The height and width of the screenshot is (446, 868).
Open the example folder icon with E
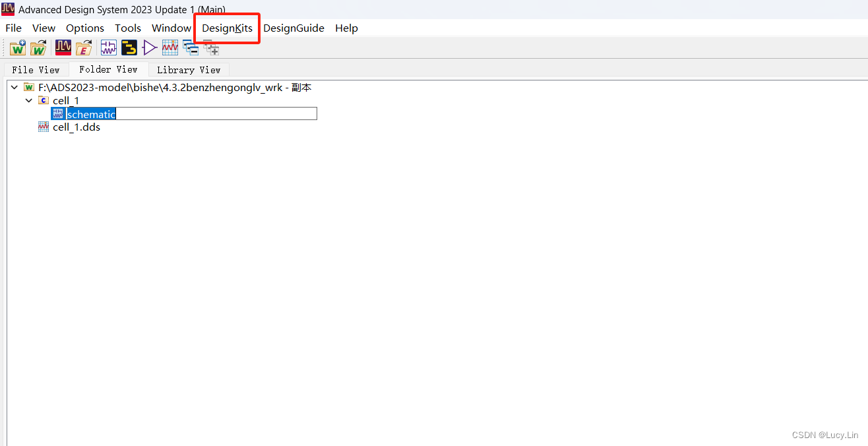[x=84, y=48]
